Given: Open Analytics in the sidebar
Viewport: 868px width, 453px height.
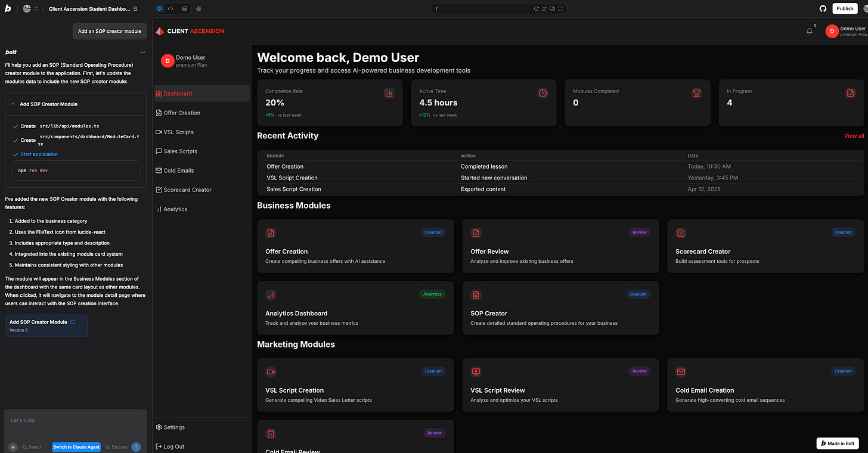Looking at the screenshot, I should pyautogui.click(x=201, y=209).
